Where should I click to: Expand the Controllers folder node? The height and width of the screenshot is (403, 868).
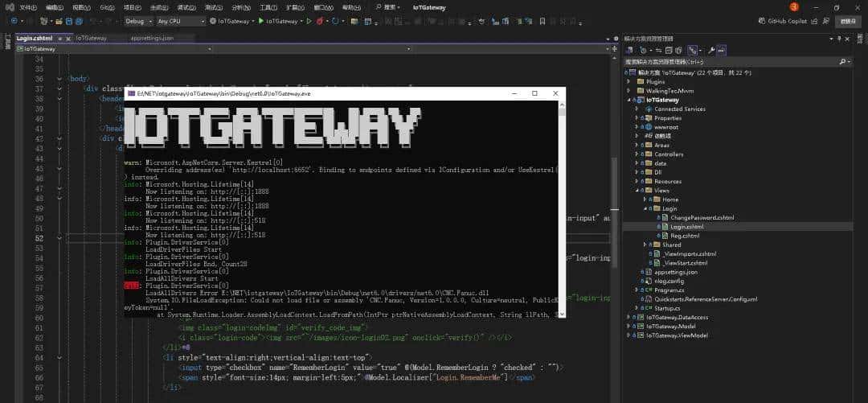(637, 154)
